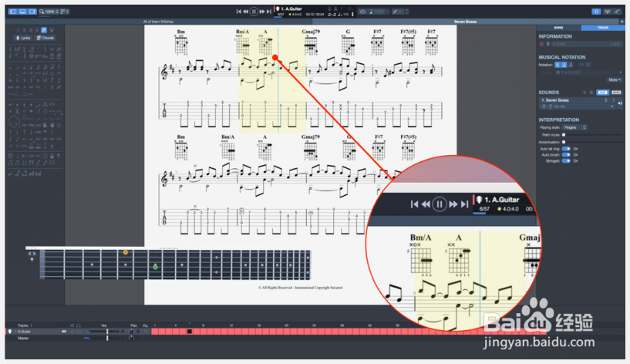
Task: Toggle the edition palette panel button
Action: (x=13, y=12)
